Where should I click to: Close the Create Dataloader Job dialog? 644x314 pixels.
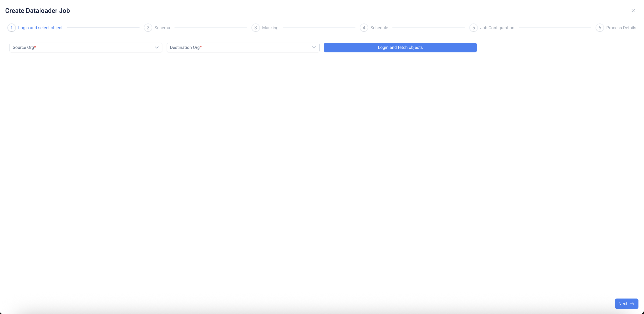pyautogui.click(x=633, y=10)
